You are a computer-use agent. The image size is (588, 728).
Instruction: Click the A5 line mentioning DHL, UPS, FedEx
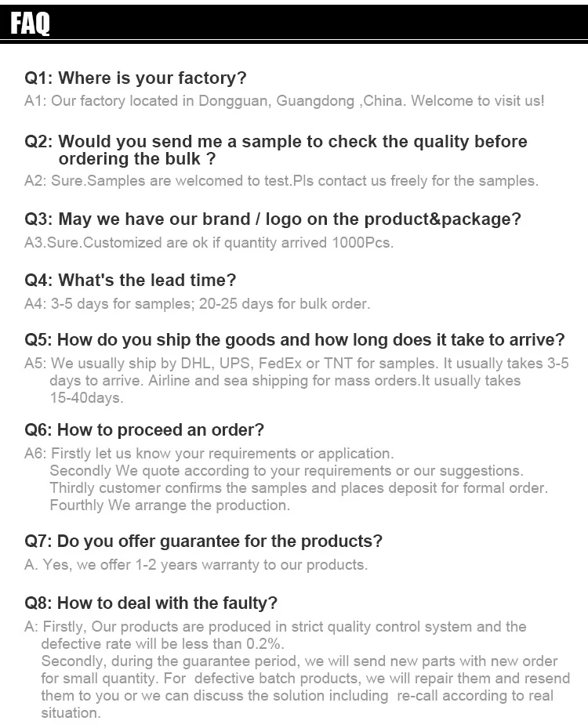296,364
